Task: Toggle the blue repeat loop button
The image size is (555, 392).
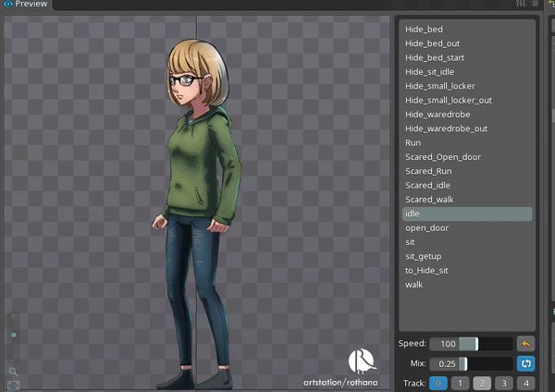Action: [525, 363]
